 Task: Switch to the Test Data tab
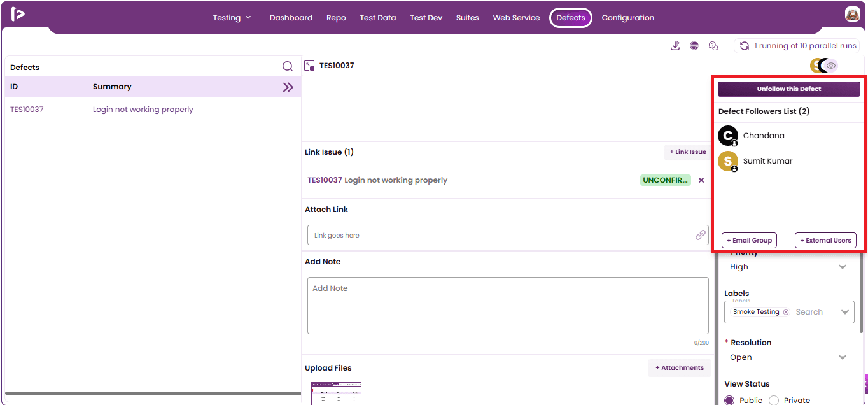[378, 18]
